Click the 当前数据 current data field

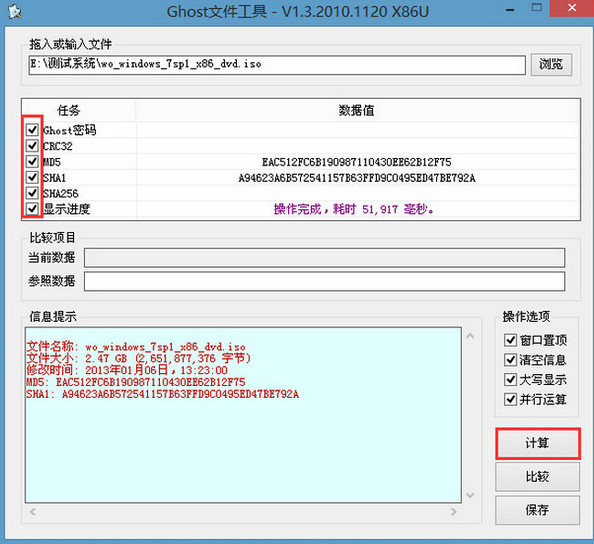point(324,258)
